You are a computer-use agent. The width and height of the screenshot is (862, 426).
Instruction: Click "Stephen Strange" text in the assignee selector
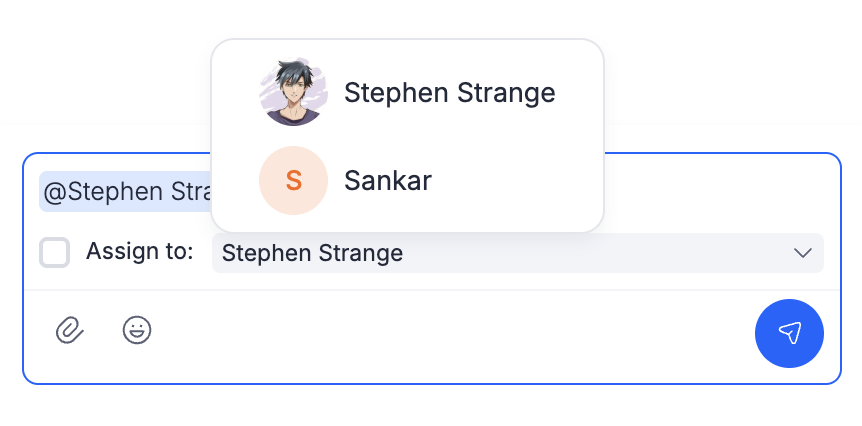tap(312, 254)
